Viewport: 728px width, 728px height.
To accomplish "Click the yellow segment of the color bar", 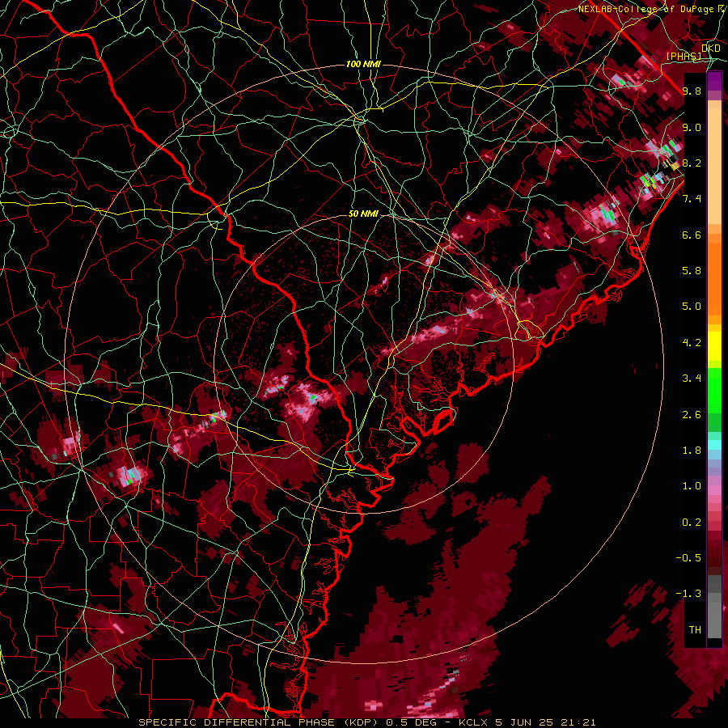I will [x=714, y=346].
